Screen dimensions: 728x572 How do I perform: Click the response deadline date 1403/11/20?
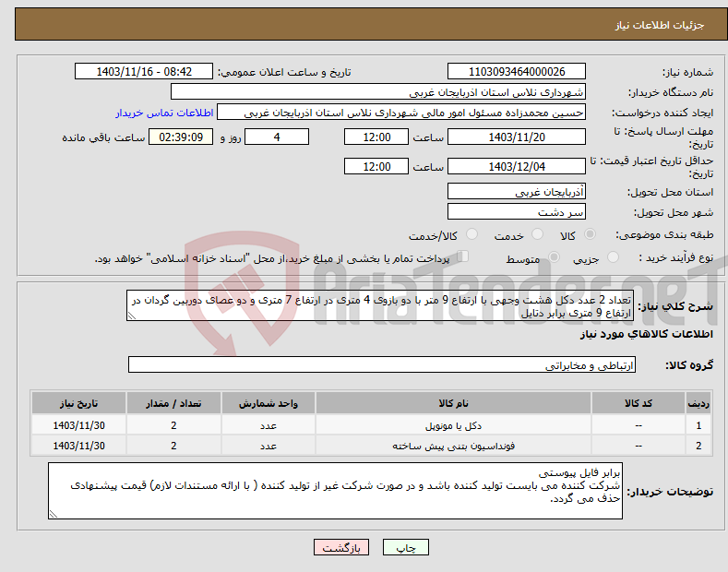click(517, 137)
